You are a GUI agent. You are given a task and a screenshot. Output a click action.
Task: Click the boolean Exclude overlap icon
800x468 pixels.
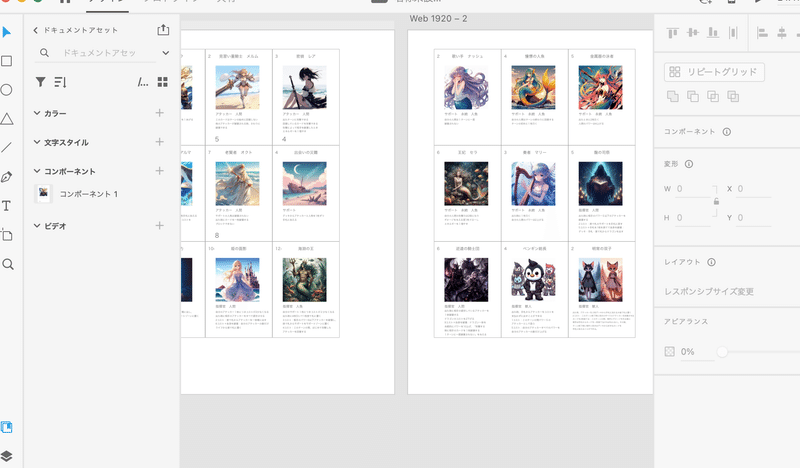coord(733,96)
